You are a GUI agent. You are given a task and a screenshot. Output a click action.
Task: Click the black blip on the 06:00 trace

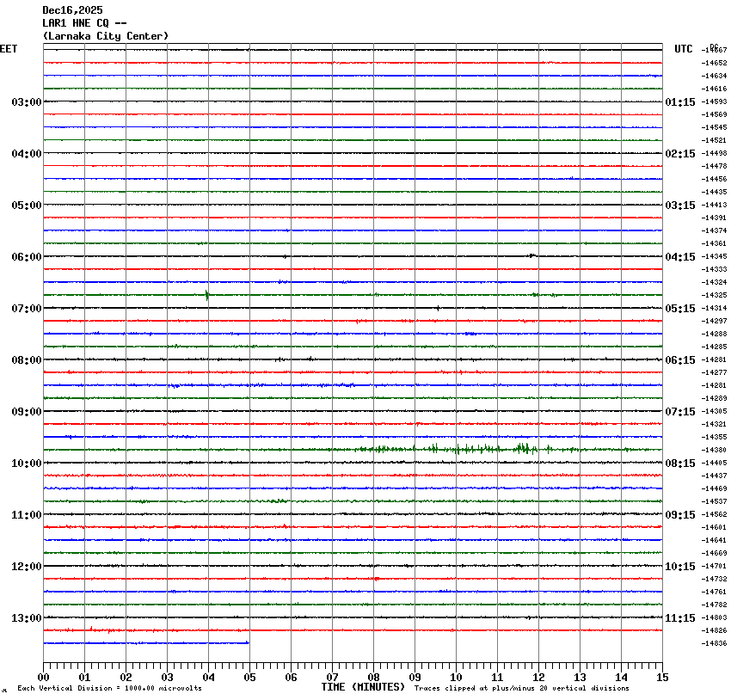click(x=532, y=255)
